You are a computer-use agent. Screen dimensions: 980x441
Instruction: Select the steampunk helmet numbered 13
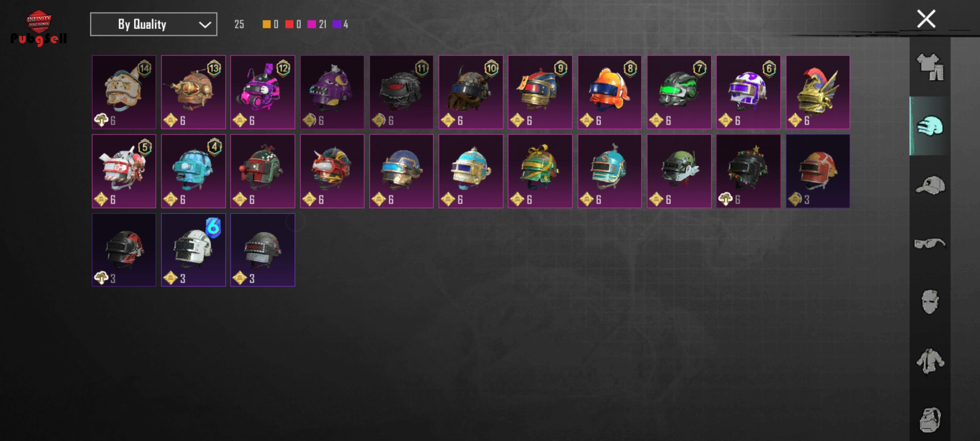194,92
